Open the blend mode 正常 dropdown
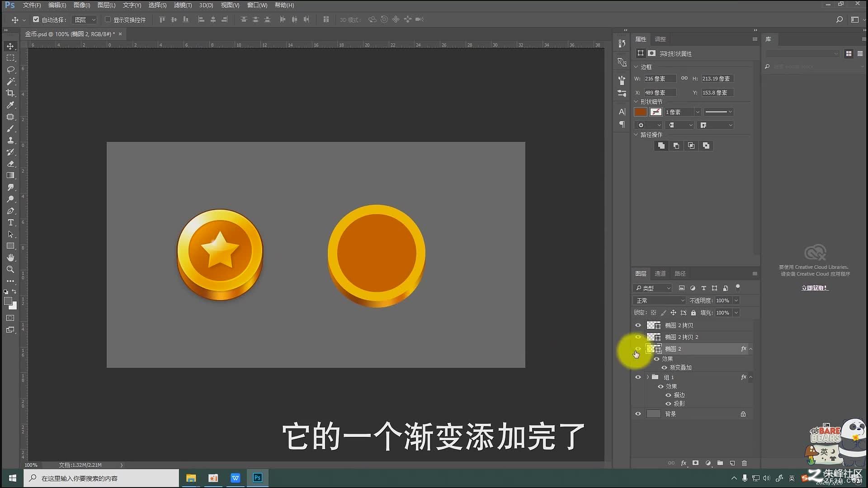 (660, 300)
